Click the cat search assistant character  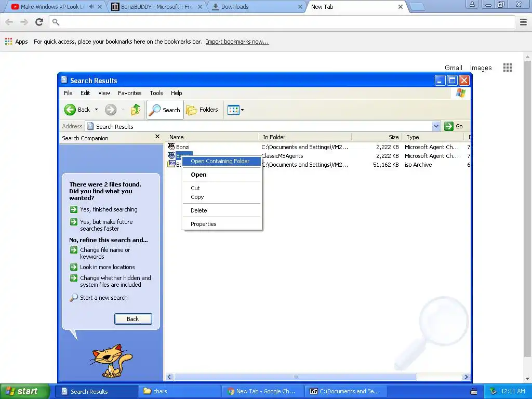click(111, 361)
